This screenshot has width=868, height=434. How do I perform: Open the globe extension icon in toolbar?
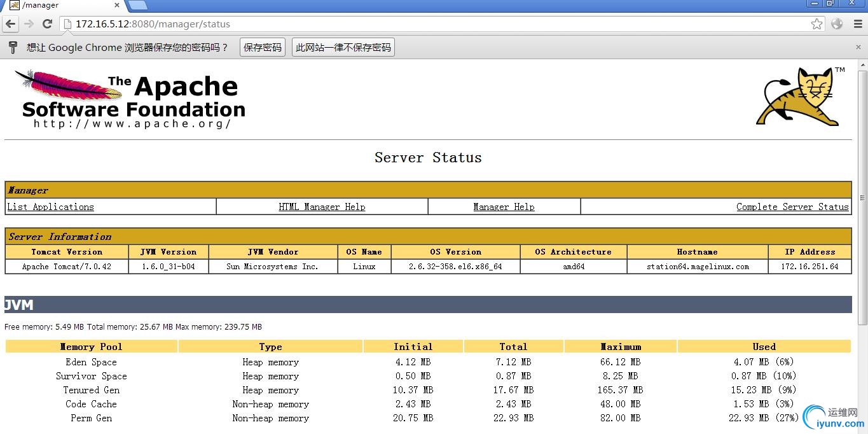point(837,24)
